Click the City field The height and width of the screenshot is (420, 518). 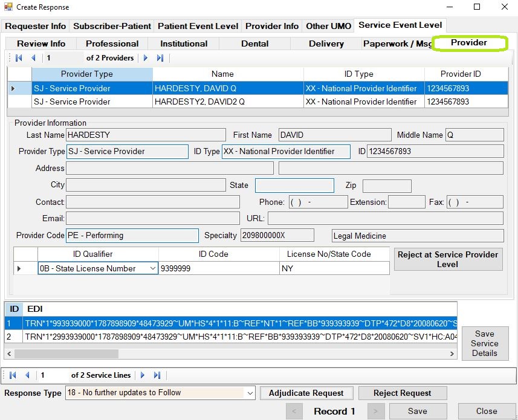click(x=146, y=185)
